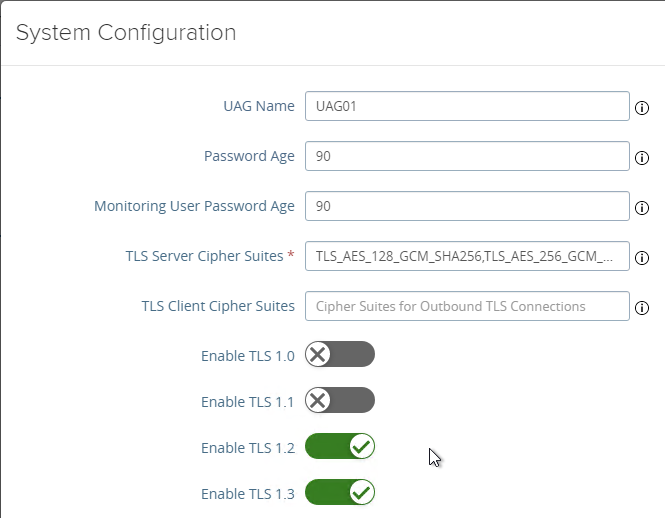Turn off the TLS 1.3 toggle
This screenshot has height=518, width=665.
click(x=340, y=493)
